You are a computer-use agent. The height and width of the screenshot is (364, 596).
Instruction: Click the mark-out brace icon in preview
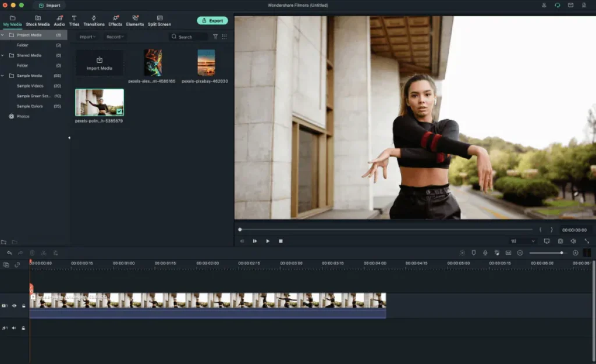pyautogui.click(x=552, y=230)
